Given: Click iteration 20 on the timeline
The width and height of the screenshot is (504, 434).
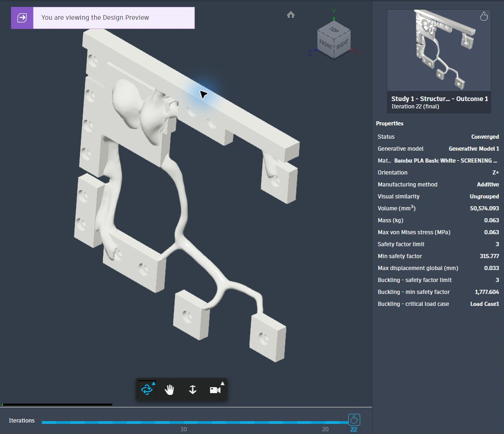Looking at the screenshot, I should (325, 429).
